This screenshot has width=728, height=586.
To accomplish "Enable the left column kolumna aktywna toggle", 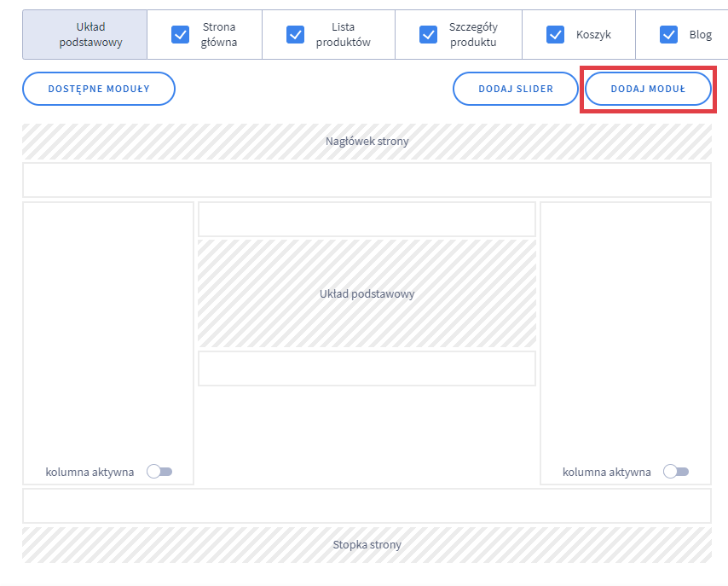I will [159, 472].
